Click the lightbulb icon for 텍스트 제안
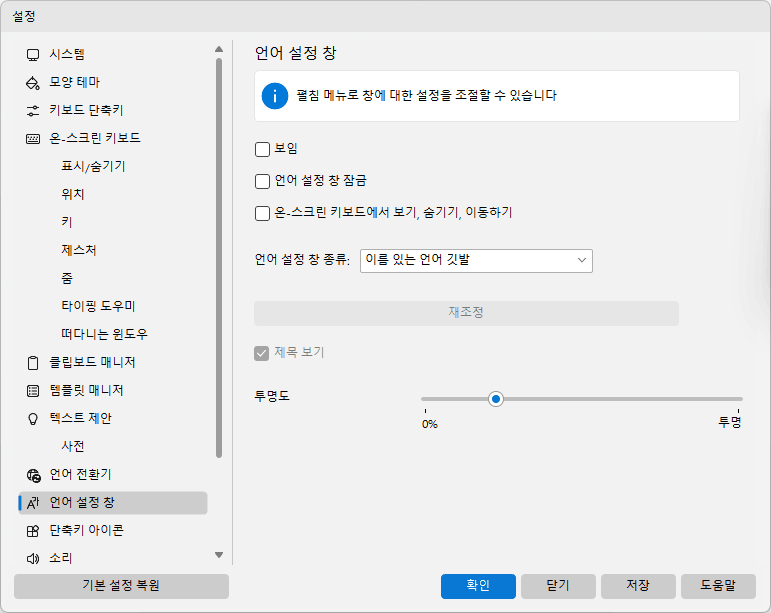Image resolution: width=771 pixels, height=613 pixels. (x=33, y=419)
